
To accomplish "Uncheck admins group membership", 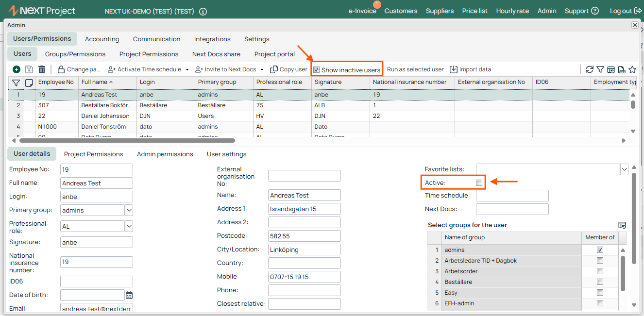I will click(600, 250).
